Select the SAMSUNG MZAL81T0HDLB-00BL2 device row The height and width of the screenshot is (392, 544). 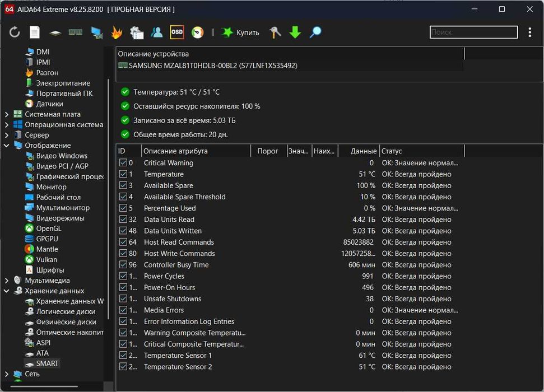click(x=290, y=66)
